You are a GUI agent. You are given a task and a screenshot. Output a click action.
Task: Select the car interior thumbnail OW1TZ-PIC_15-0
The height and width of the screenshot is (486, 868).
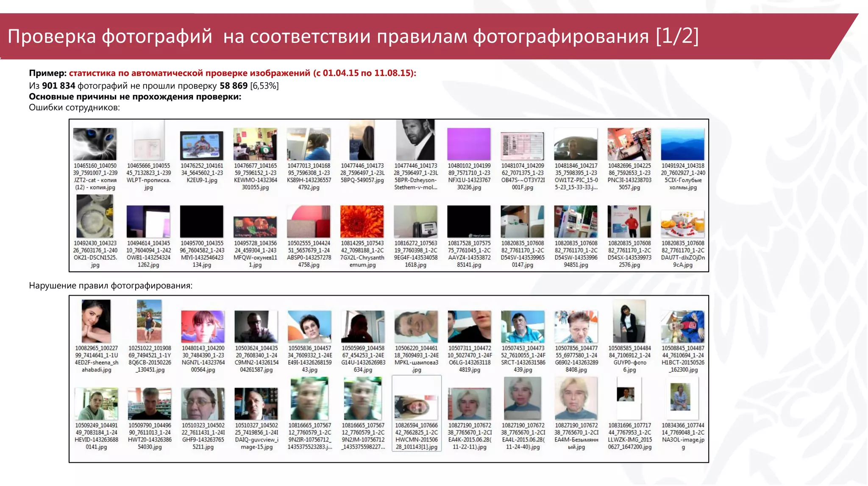pos(576,144)
